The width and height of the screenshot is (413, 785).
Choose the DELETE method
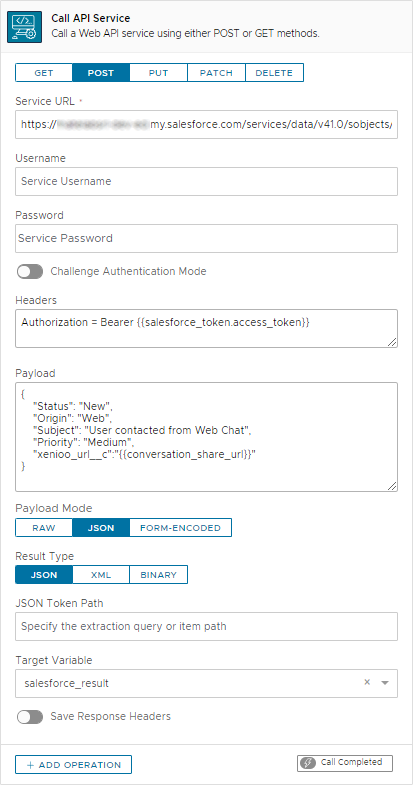click(x=274, y=73)
